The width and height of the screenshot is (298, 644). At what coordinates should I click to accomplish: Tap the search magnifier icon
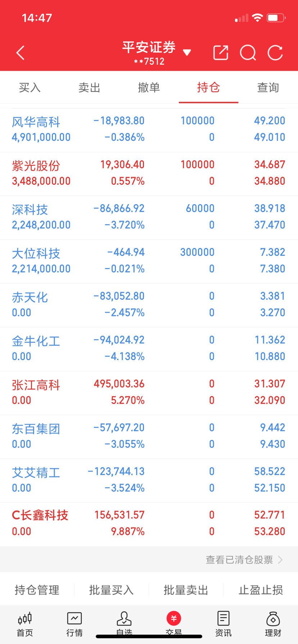(x=248, y=53)
